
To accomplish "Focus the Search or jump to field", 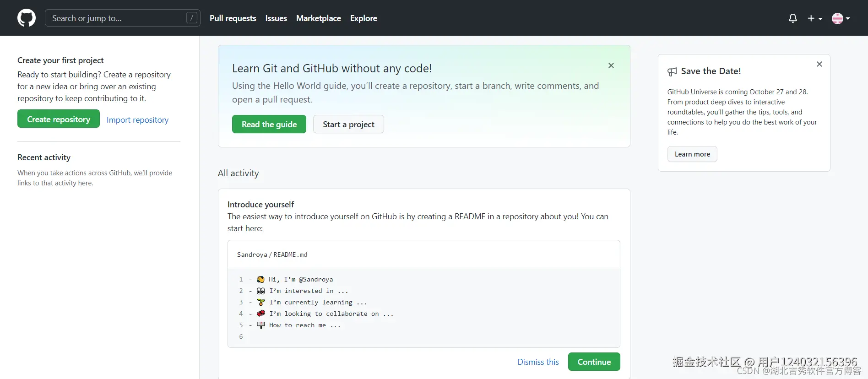I will pyautogui.click(x=123, y=18).
